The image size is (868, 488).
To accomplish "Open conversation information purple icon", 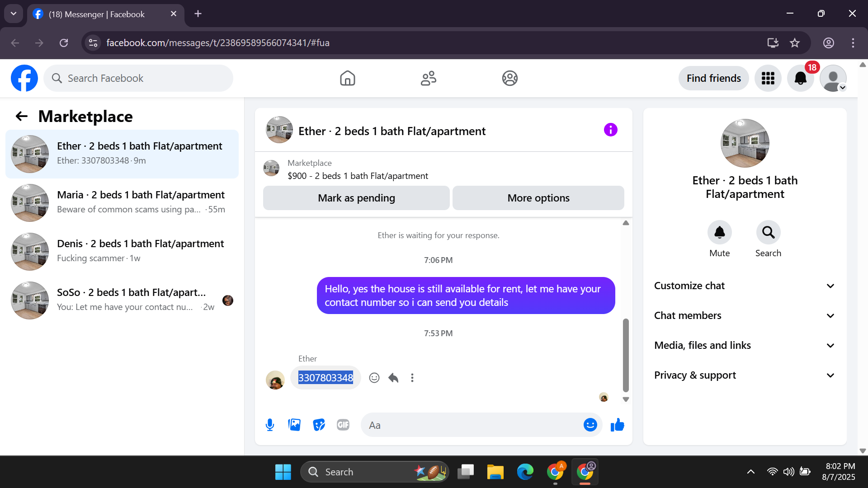I will point(610,130).
